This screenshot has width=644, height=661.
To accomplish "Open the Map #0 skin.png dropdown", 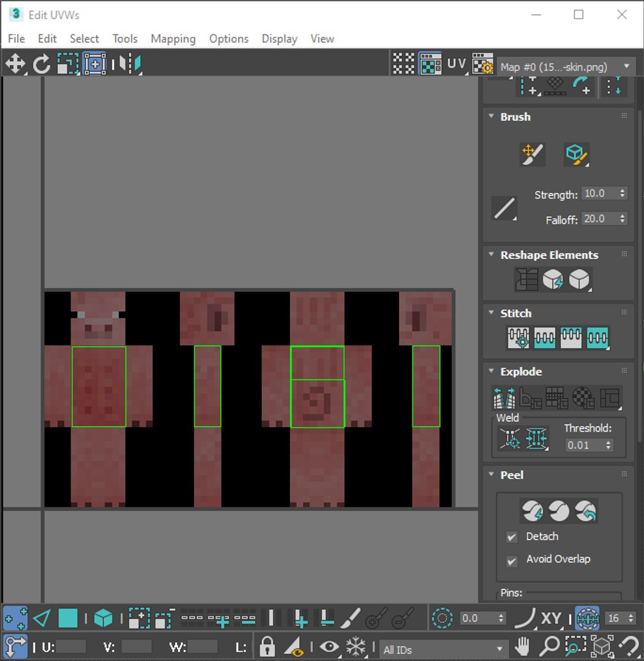I will [566, 67].
